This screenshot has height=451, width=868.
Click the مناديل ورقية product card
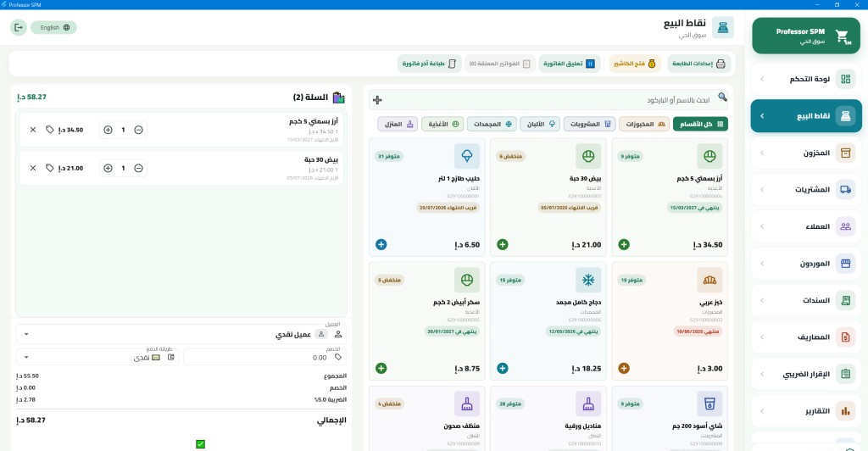pyautogui.click(x=548, y=418)
